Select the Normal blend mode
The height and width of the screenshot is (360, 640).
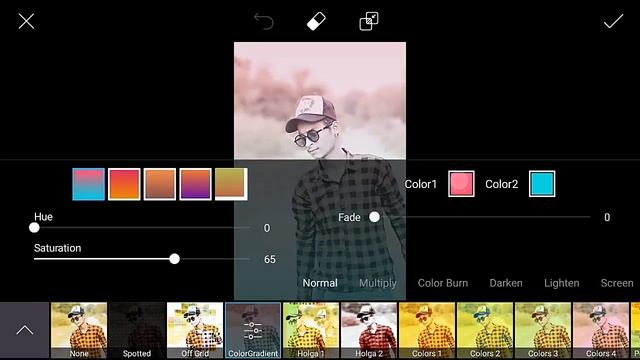point(320,283)
